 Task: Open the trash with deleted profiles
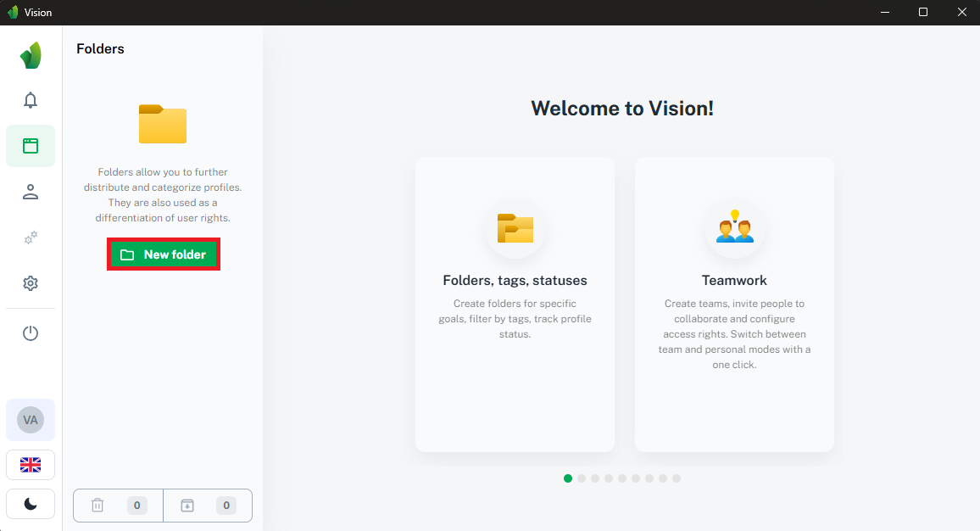tap(97, 505)
